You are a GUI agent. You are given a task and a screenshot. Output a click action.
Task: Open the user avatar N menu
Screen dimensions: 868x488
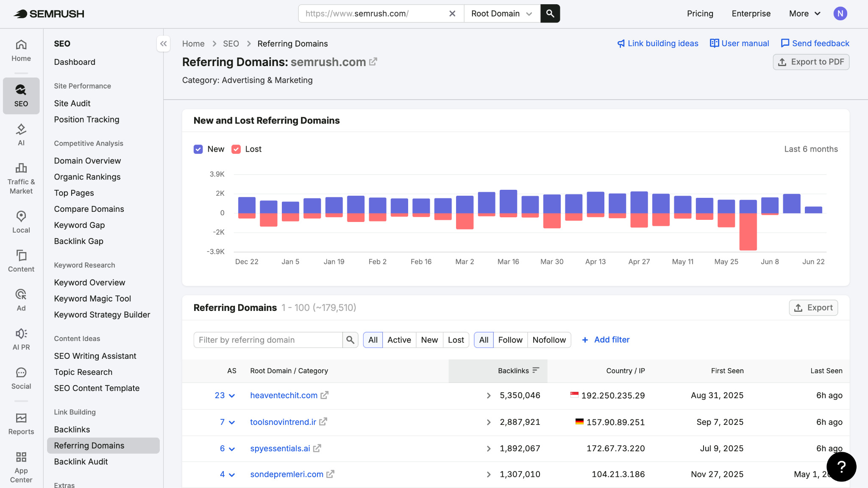(840, 14)
